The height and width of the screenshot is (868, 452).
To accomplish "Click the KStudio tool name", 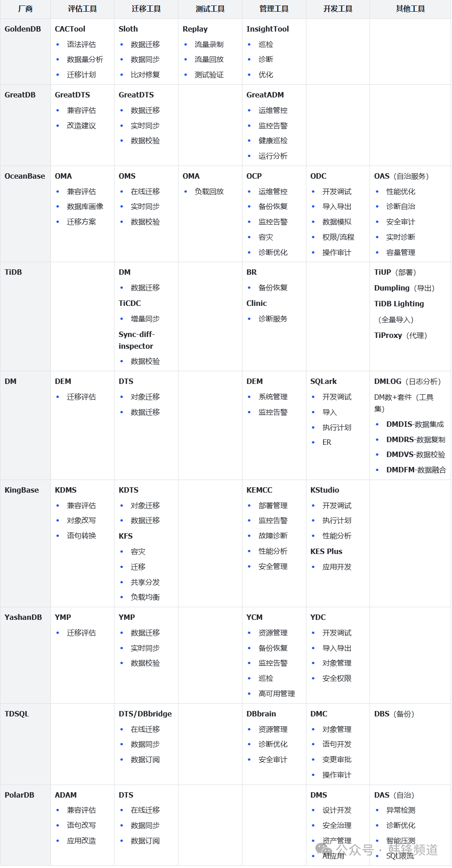I will (x=324, y=490).
